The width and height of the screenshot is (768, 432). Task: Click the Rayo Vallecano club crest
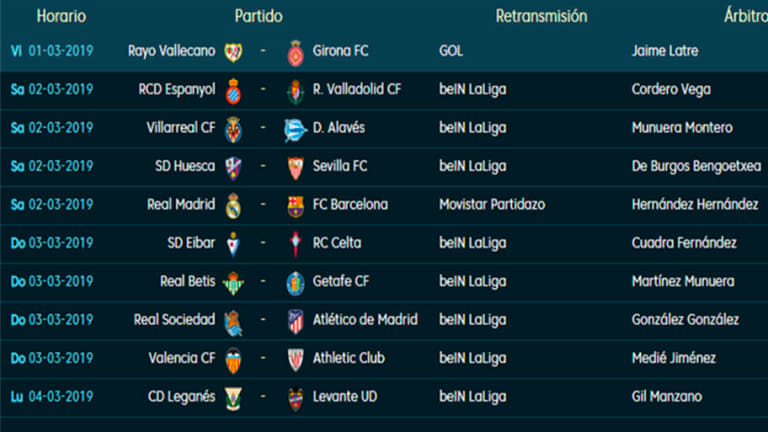233,52
